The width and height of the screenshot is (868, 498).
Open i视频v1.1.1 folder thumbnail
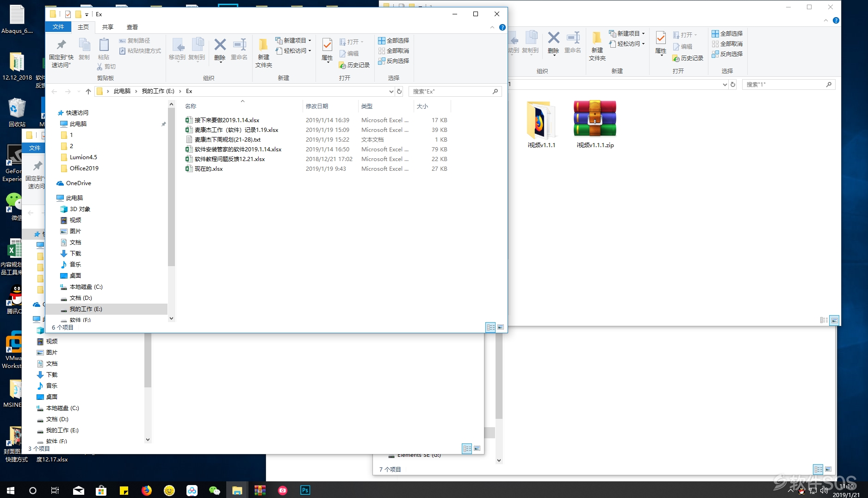point(541,124)
